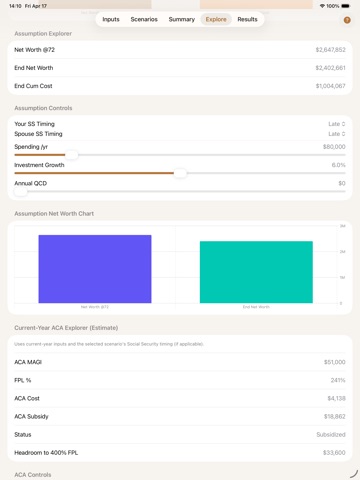Click the Annual QCD slider thumb

[21, 192]
